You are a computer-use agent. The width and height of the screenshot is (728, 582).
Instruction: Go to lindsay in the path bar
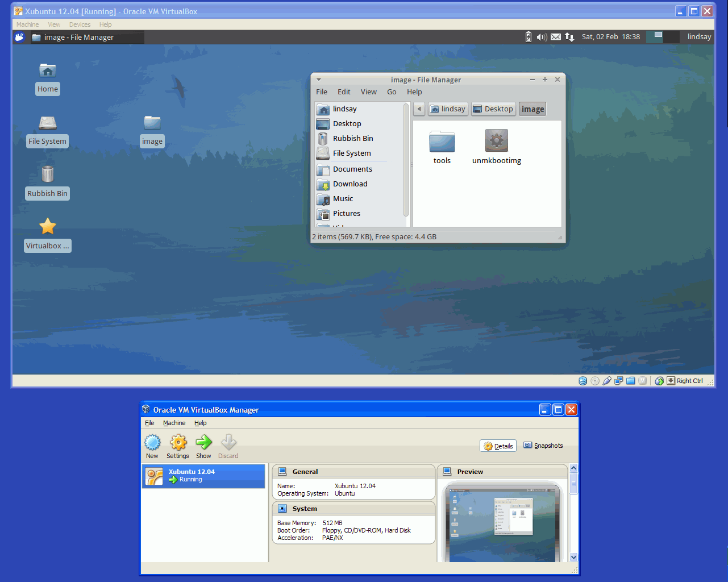tap(448, 109)
